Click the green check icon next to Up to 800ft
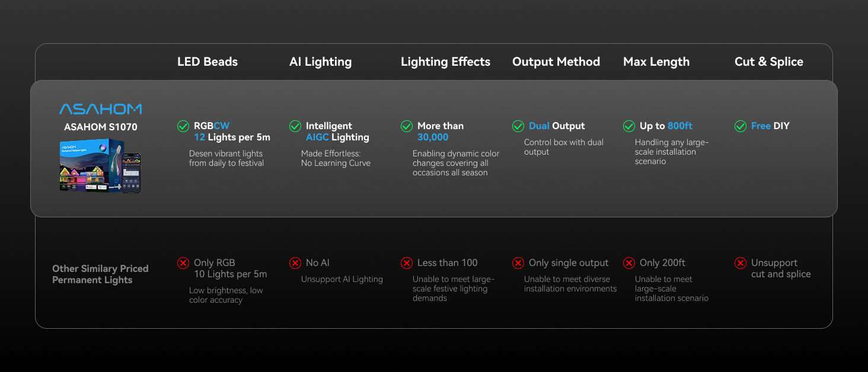The width and height of the screenshot is (868, 372). tap(629, 126)
